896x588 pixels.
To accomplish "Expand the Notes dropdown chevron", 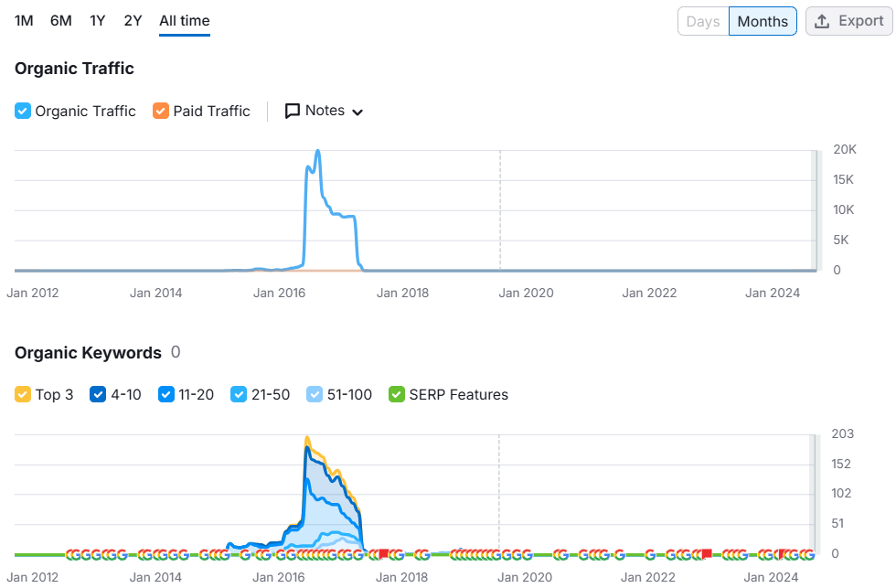I will tap(357, 112).
